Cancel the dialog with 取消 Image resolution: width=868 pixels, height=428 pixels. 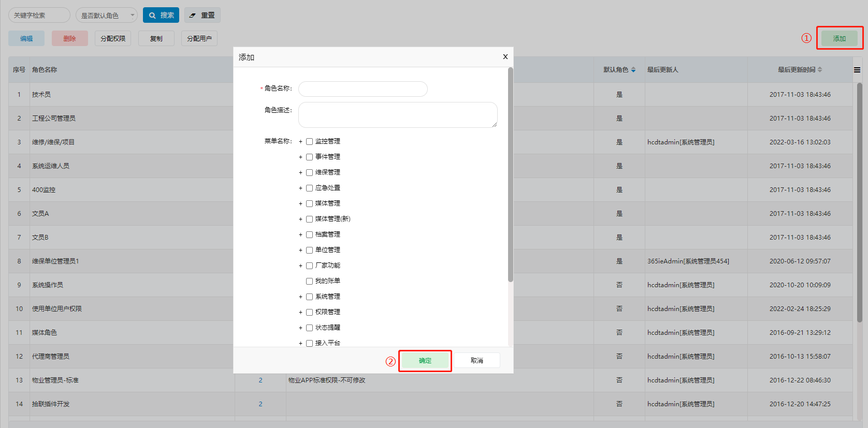pyautogui.click(x=477, y=361)
